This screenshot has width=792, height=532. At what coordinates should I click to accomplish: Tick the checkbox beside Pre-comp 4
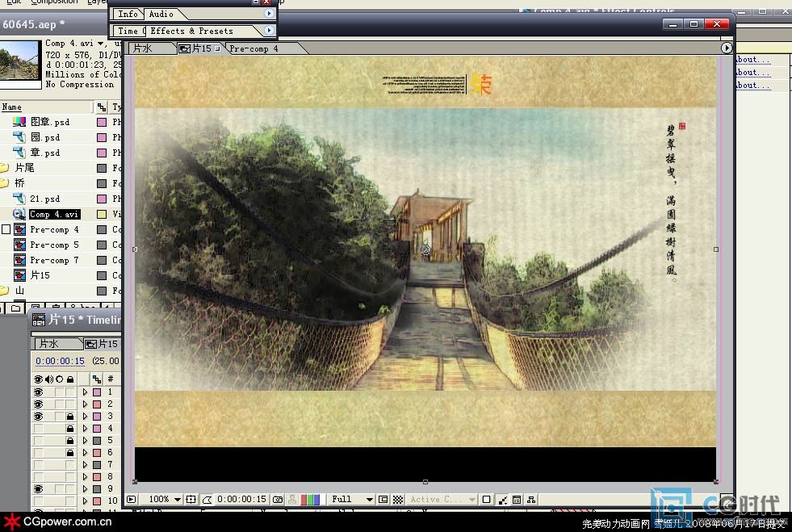tap(6, 229)
